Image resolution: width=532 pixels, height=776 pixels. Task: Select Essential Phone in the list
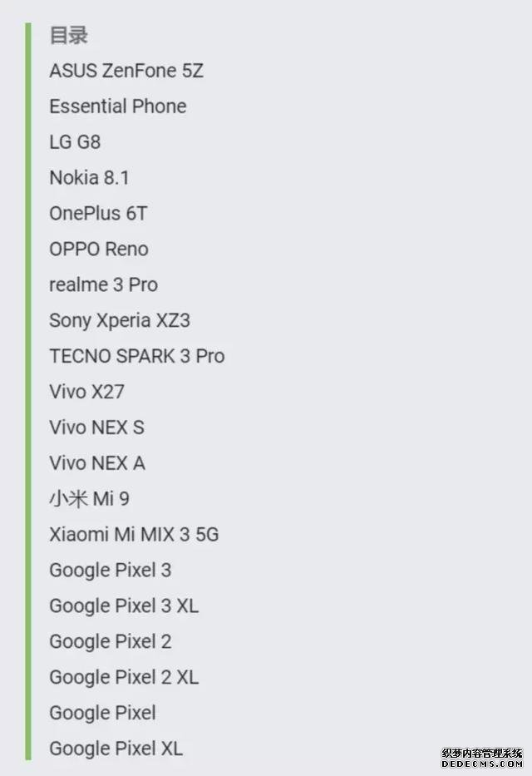pyautogui.click(x=118, y=106)
